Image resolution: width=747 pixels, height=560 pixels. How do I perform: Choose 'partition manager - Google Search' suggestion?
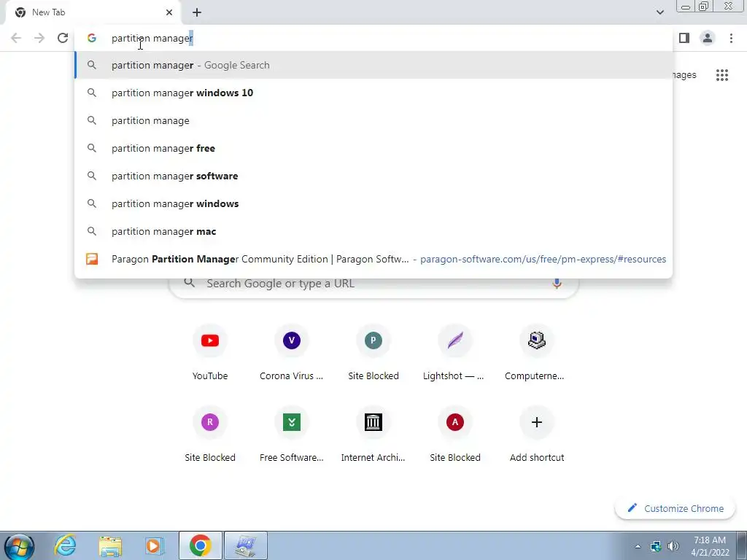pyautogui.click(x=373, y=65)
